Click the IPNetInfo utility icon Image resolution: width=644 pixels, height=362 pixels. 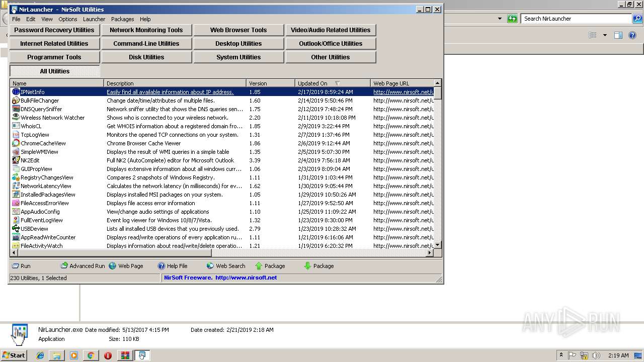(16, 92)
